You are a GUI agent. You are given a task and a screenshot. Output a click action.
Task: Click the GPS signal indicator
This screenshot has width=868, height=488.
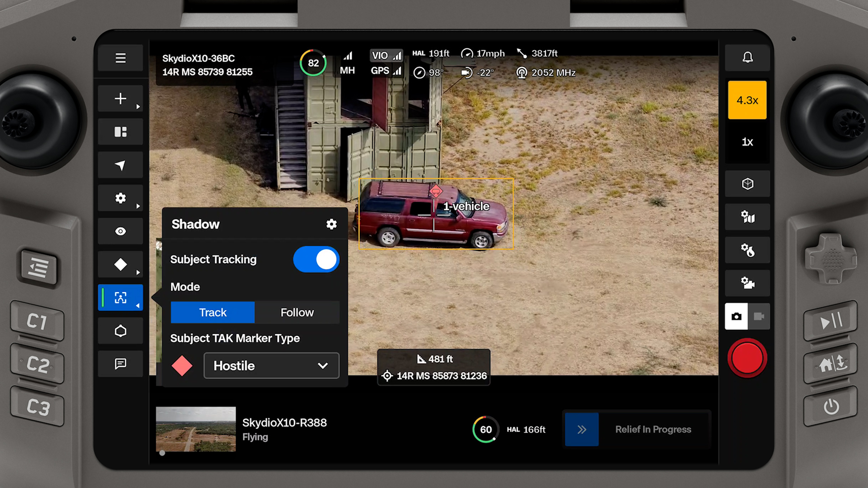(386, 71)
